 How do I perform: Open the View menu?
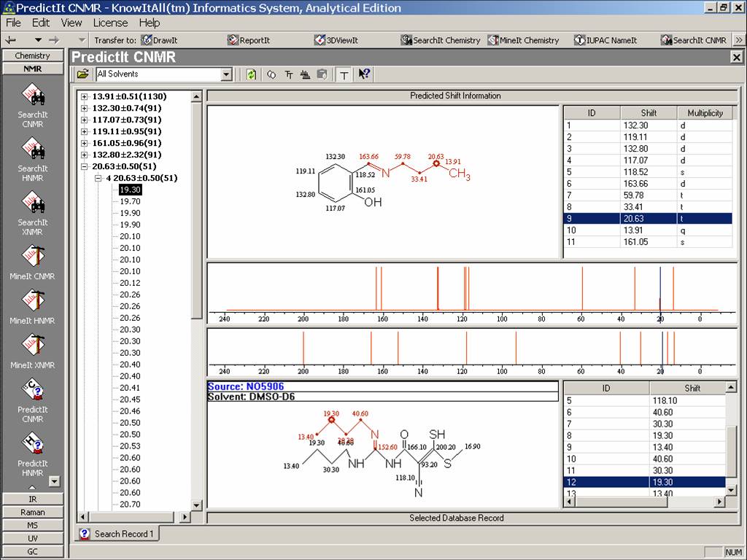[x=71, y=23]
